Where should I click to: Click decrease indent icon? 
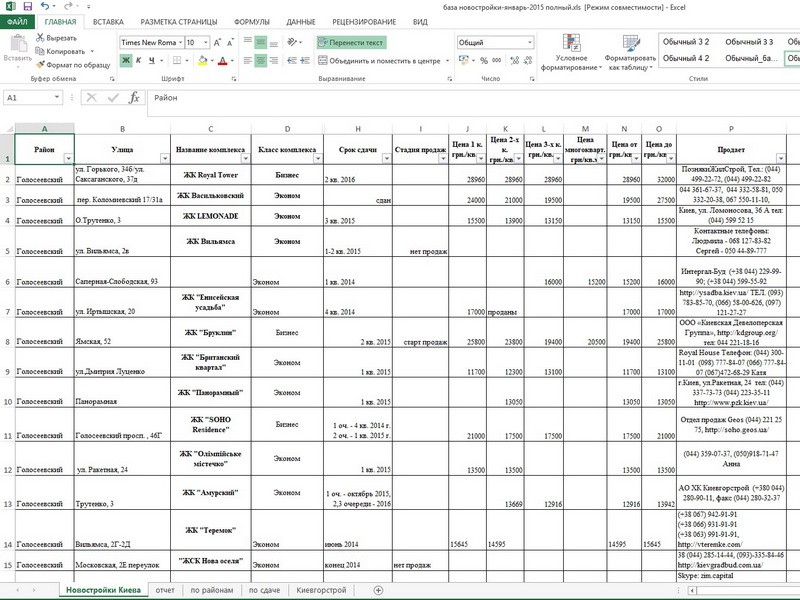(x=292, y=60)
